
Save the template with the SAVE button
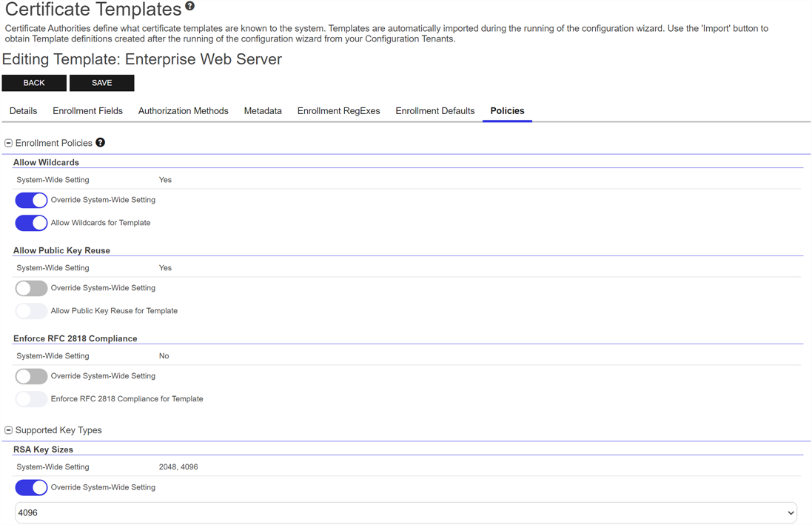point(101,83)
